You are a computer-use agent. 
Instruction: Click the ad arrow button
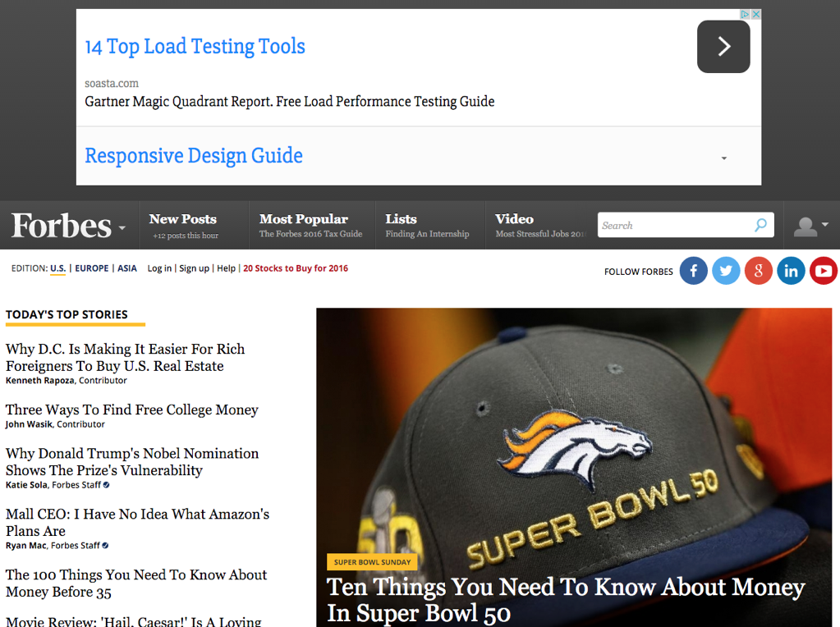(x=723, y=47)
